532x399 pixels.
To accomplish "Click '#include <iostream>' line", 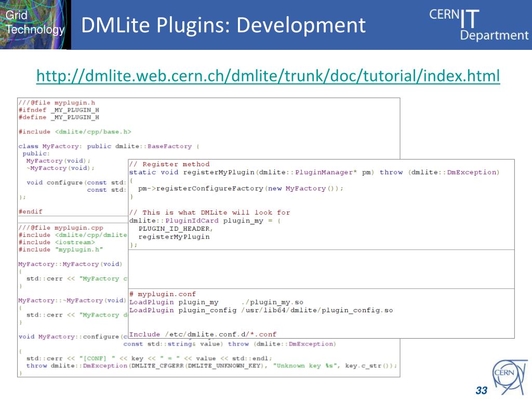I will click(57, 242).
